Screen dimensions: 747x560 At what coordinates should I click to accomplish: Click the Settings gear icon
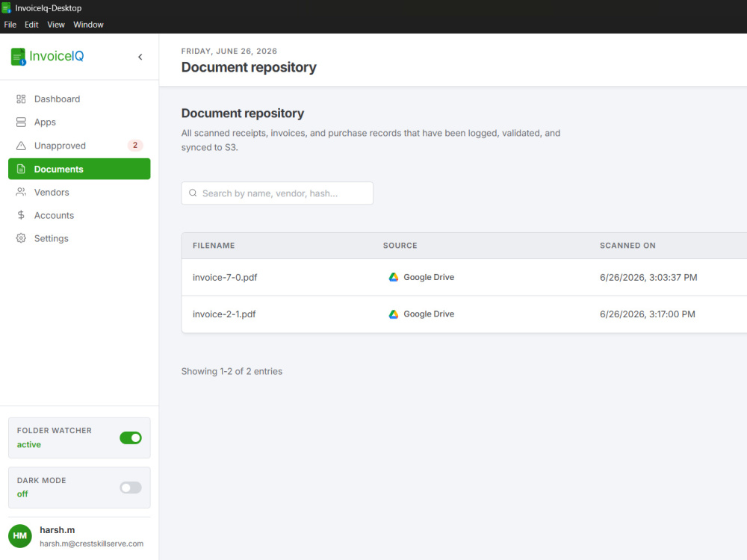[21, 238]
